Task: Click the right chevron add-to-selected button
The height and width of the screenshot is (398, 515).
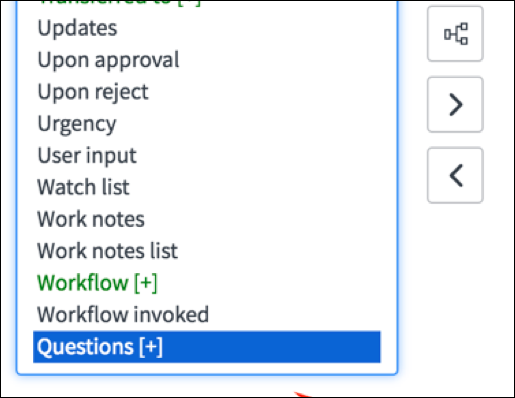Action: (x=455, y=105)
